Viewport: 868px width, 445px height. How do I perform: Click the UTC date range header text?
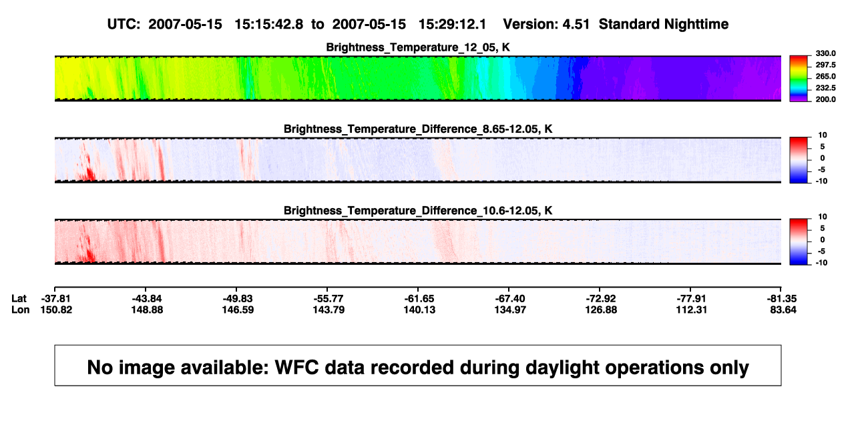pos(299,24)
